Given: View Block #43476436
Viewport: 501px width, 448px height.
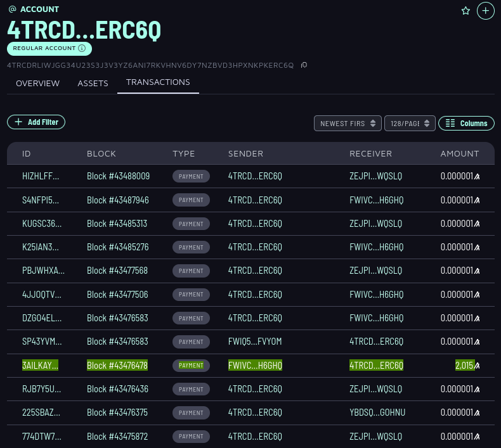Looking at the screenshot, I should (x=117, y=389).
